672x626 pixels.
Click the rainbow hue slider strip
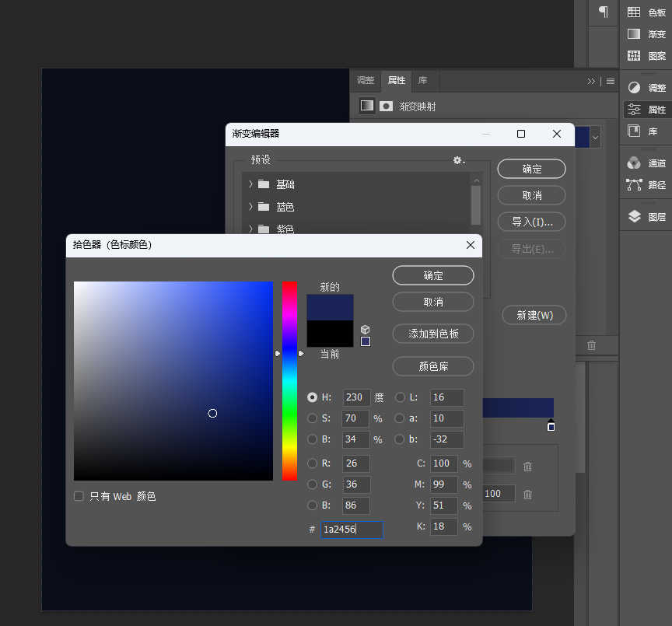(289, 381)
